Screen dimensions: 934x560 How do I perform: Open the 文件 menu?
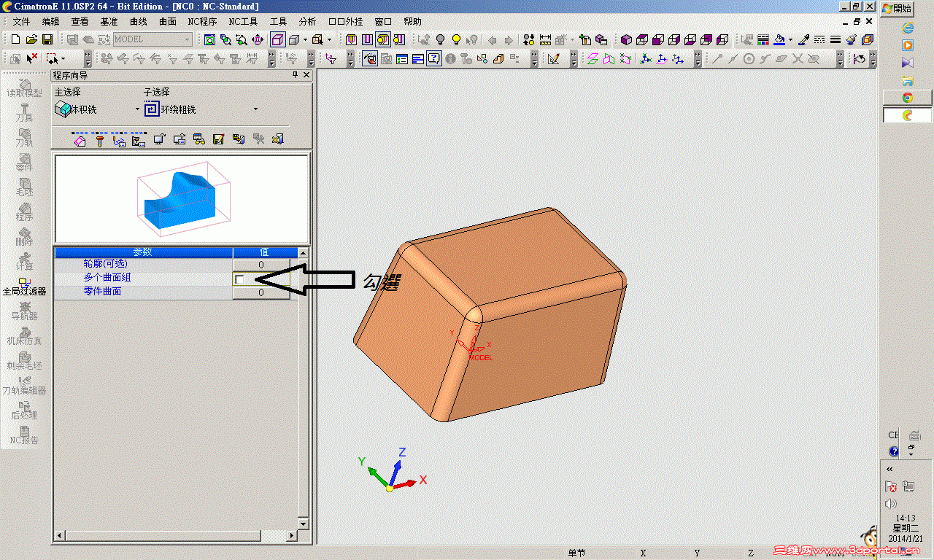pos(22,22)
